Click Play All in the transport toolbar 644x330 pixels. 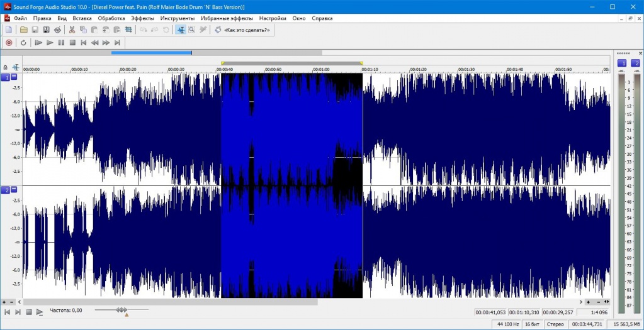[38, 43]
